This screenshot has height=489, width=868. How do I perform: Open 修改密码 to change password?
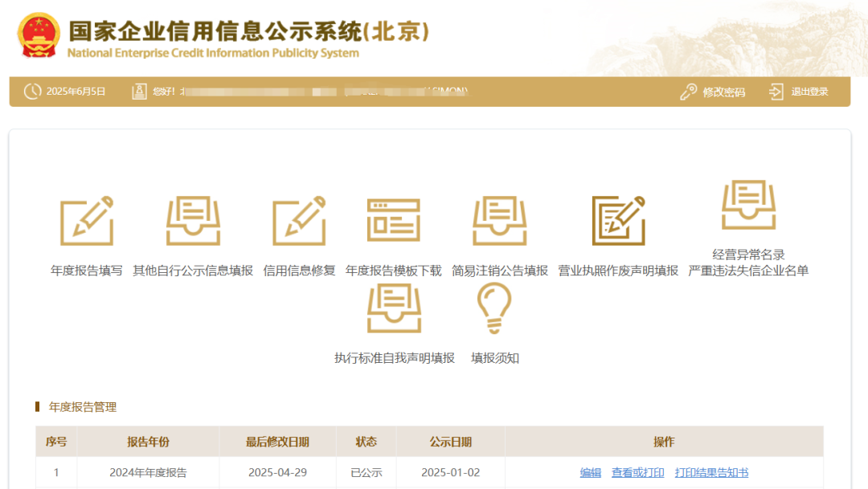723,92
